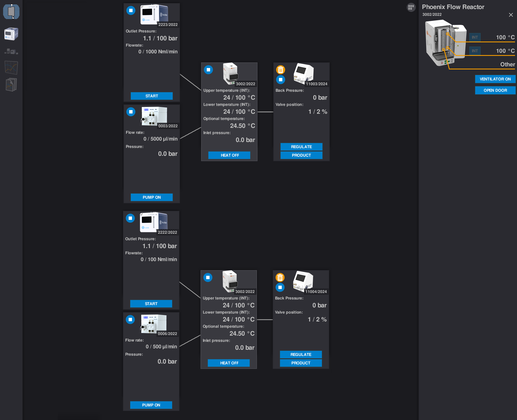Start gas module 2222/2022
Image resolution: width=517 pixels, height=420 pixels.
click(151, 304)
